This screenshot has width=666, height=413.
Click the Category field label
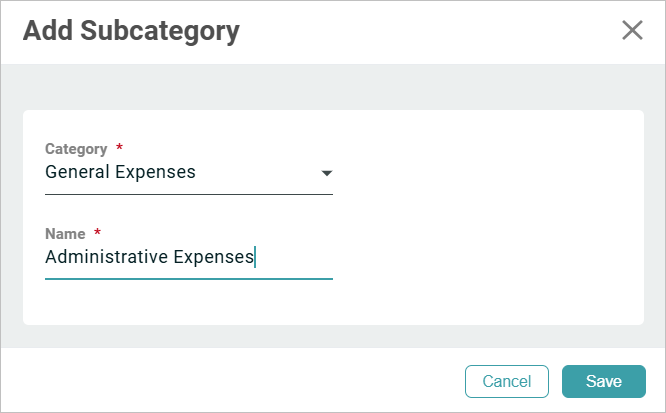tap(76, 149)
